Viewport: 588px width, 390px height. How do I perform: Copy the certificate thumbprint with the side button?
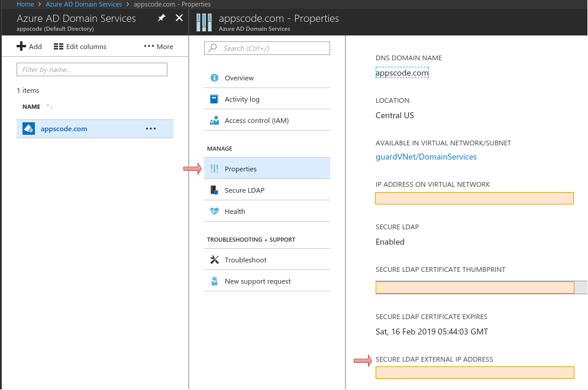point(581,287)
